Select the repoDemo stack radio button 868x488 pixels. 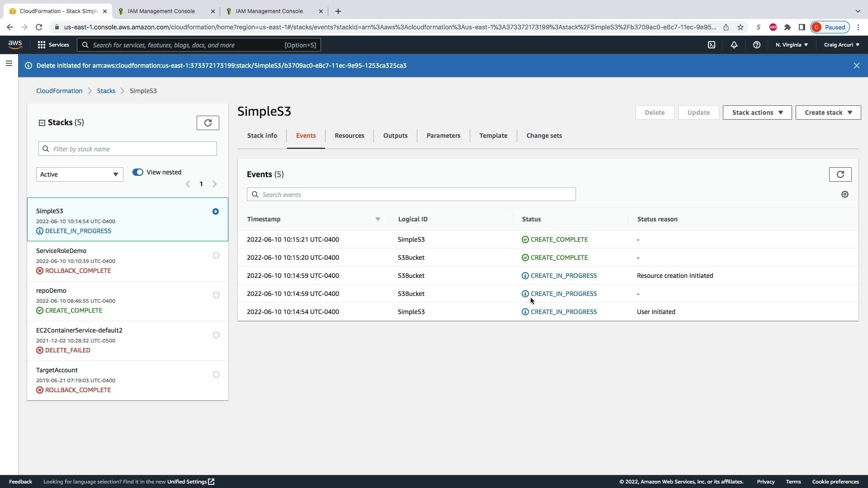tap(216, 295)
